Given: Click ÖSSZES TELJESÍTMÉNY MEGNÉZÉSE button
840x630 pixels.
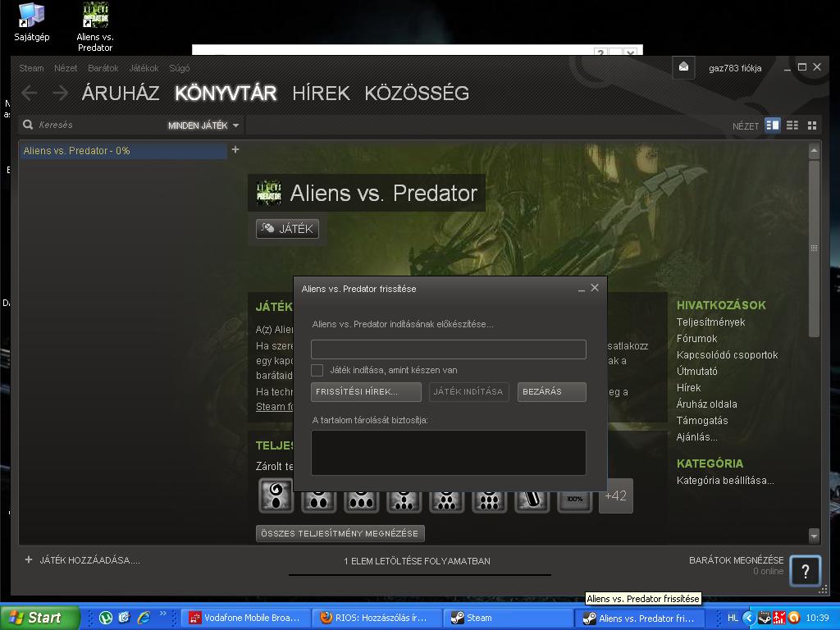Looking at the screenshot, I should pos(340,533).
